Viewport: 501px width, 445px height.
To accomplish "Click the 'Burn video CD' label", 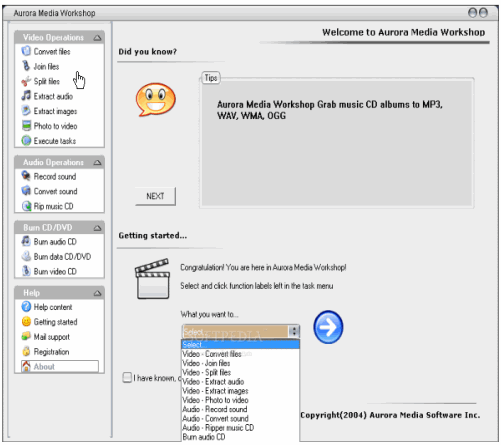I will point(55,272).
